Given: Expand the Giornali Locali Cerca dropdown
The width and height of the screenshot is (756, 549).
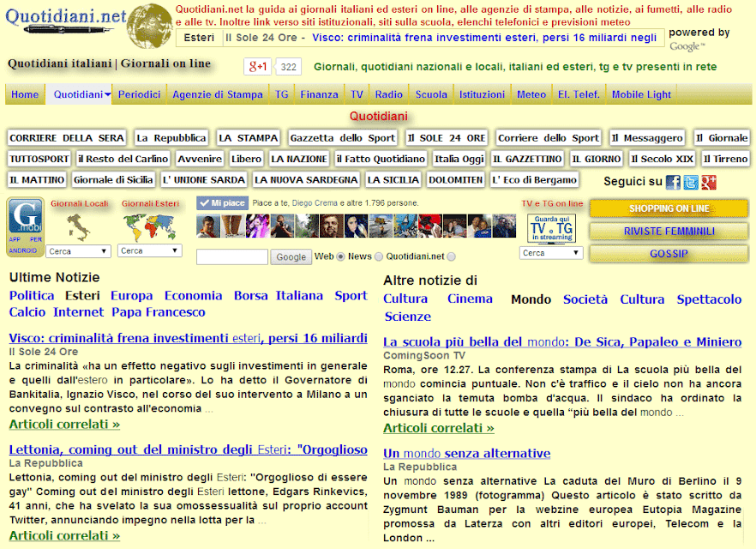Looking at the screenshot, I should coord(79,251).
